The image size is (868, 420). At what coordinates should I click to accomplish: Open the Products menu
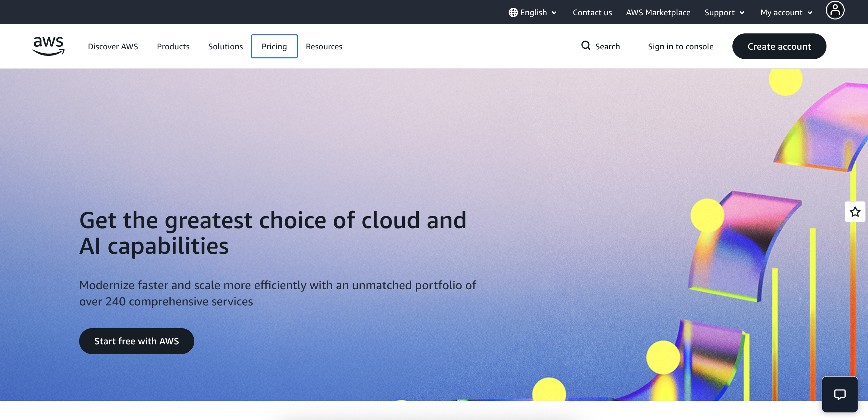click(x=173, y=46)
